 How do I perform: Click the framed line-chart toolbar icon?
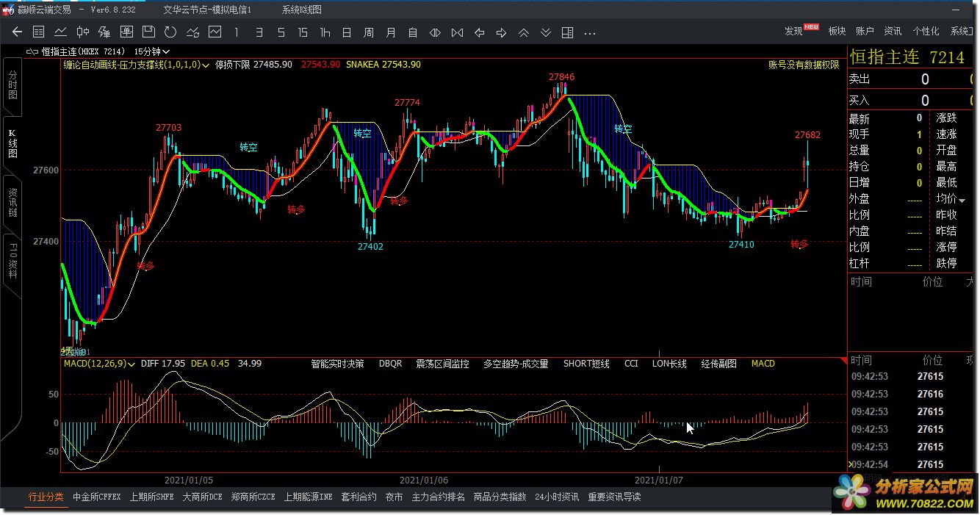(215, 32)
